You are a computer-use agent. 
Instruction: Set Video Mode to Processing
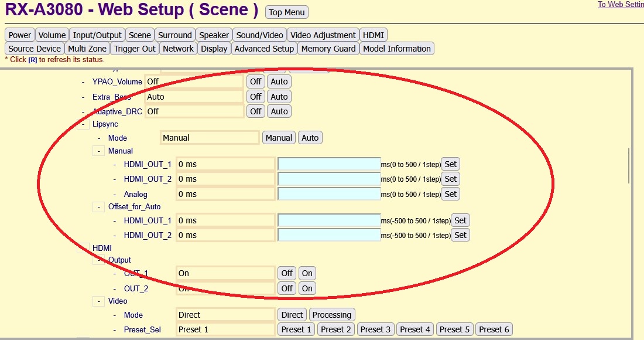pos(332,315)
